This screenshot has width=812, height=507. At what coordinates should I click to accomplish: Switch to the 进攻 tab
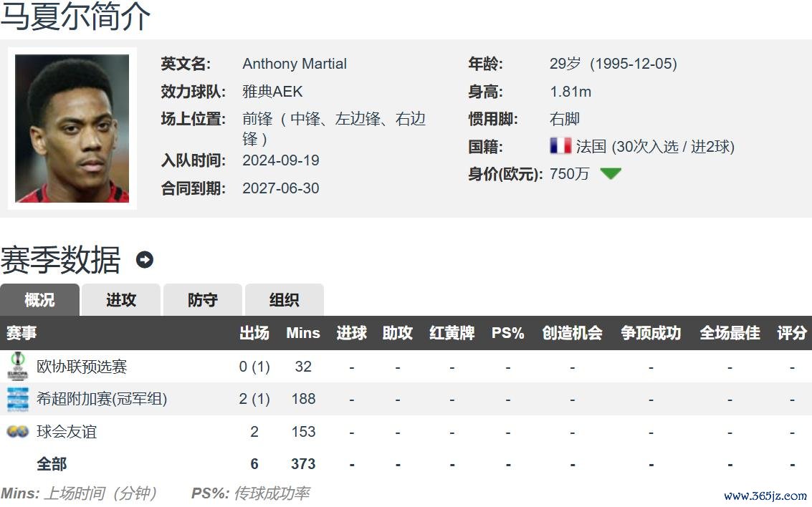(x=121, y=300)
